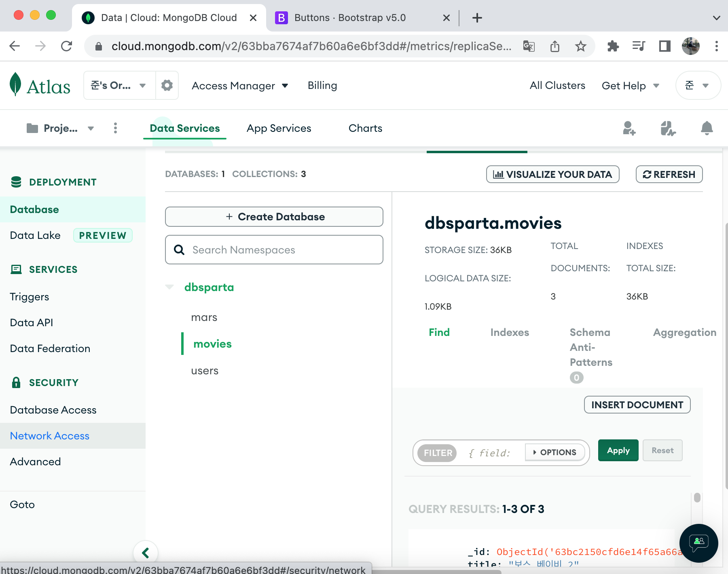Open Database in the sidebar

73,209
